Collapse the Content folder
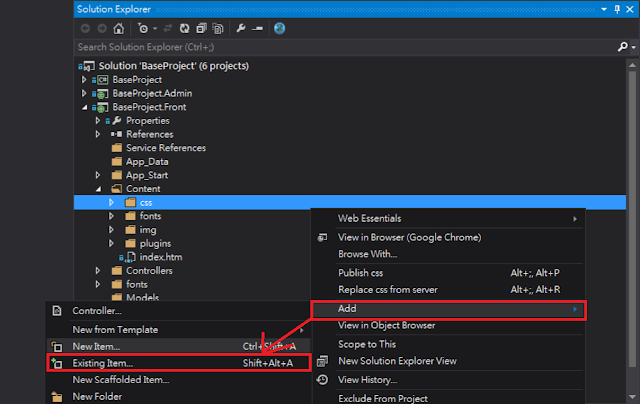 pyautogui.click(x=98, y=189)
